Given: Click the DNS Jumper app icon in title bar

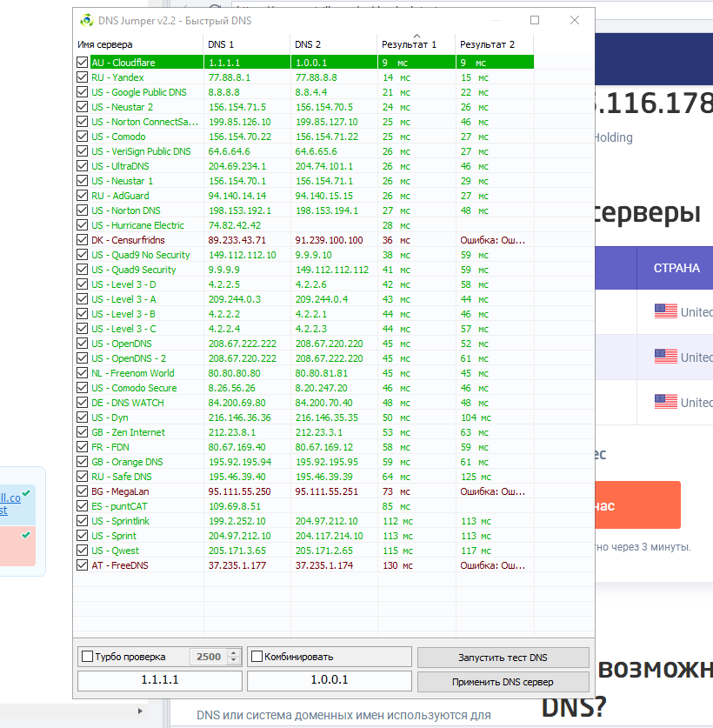Looking at the screenshot, I should (x=86, y=20).
